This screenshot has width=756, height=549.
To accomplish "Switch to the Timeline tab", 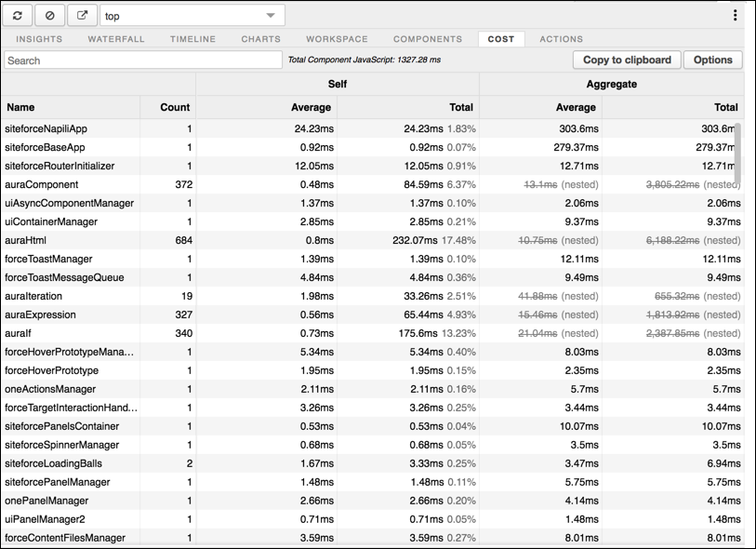I will coord(192,39).
